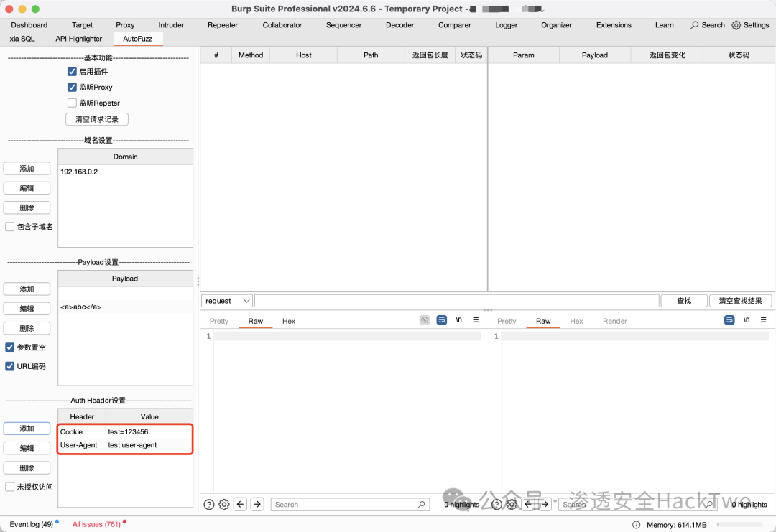Select the Raw tab in response viewer
The height and width of the screenshot is (532, 776).
pos(543,321)
